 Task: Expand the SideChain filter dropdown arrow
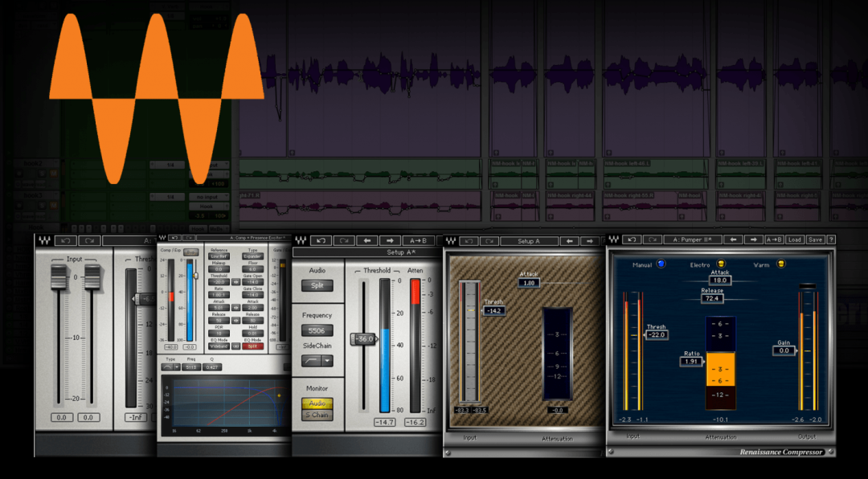327,362
